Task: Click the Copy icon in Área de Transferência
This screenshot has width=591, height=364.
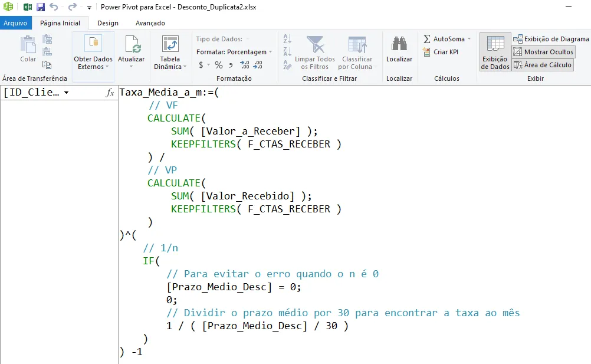Action: pos(47,65)
